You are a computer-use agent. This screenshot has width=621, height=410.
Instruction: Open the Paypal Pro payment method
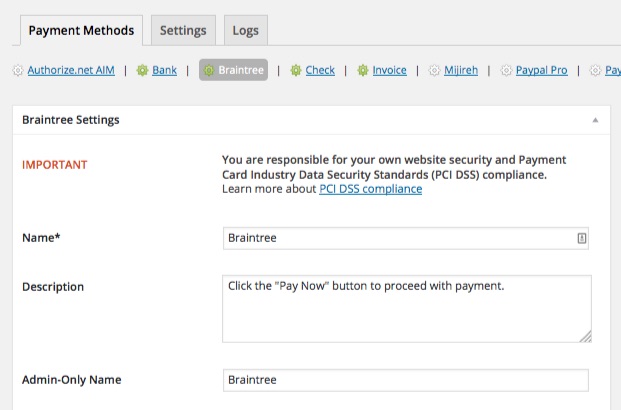click(541, 70)
